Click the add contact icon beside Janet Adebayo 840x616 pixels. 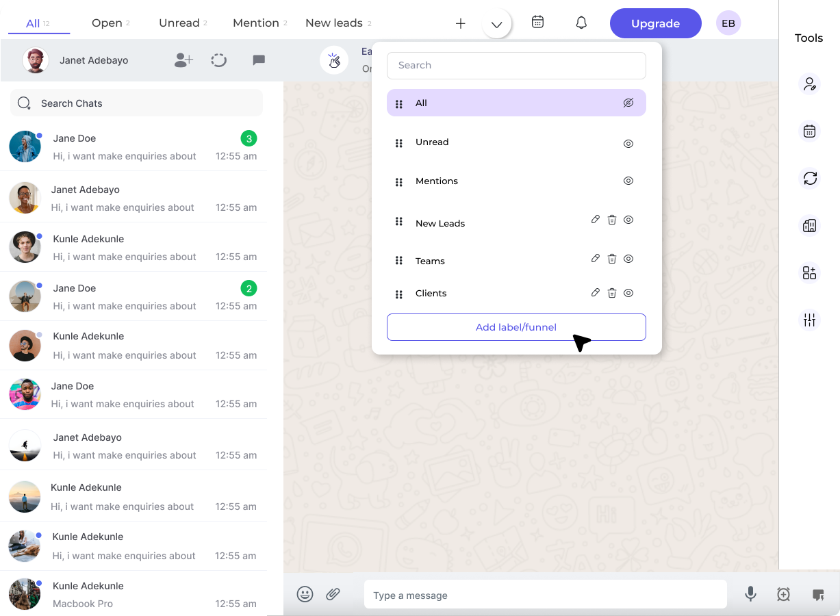coord(183,60)
